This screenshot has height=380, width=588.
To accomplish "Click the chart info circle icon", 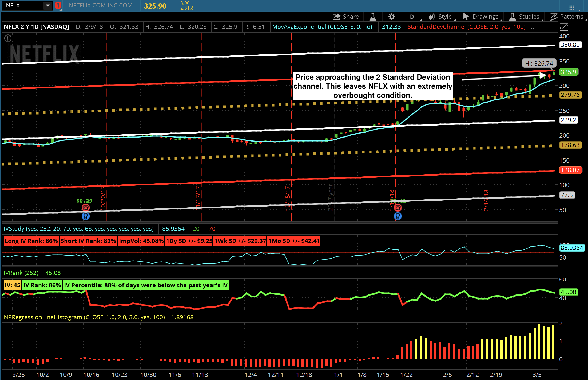I will [8, 38].
